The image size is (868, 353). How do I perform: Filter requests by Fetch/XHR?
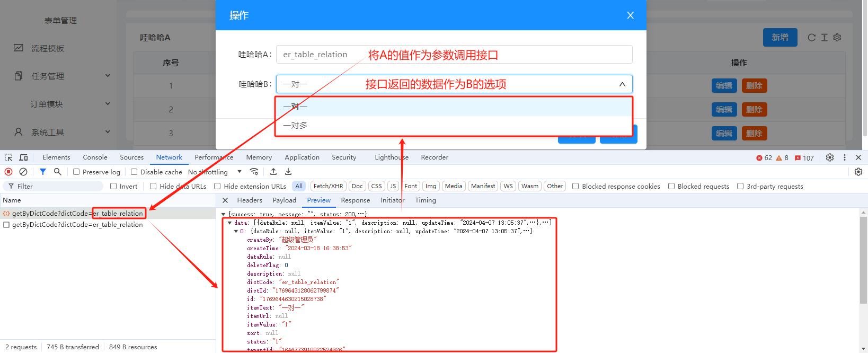(328, 186)
